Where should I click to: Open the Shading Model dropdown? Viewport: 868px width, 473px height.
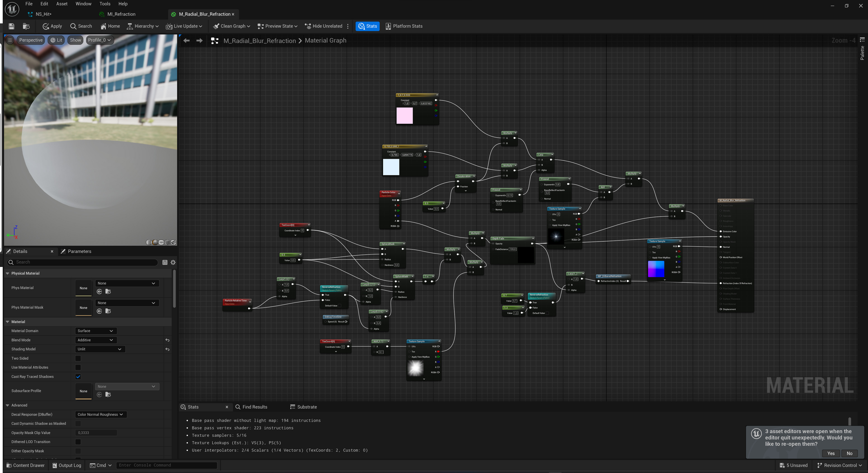(100, 349)
